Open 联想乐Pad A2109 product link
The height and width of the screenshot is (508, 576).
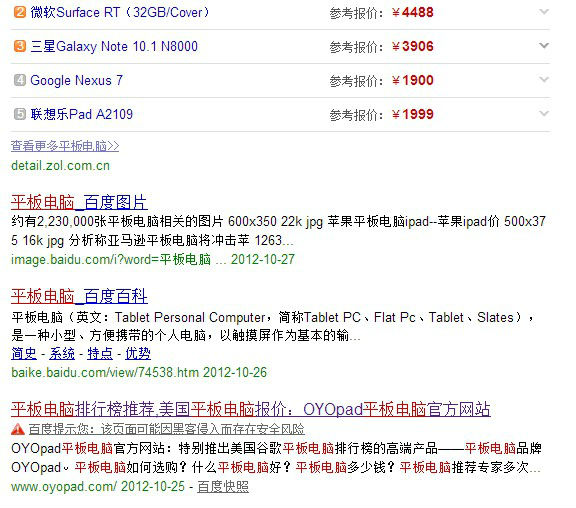[x=82, y=114]
